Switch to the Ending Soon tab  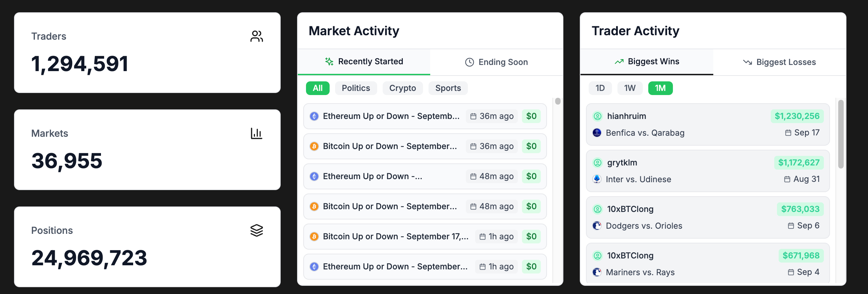497,62
